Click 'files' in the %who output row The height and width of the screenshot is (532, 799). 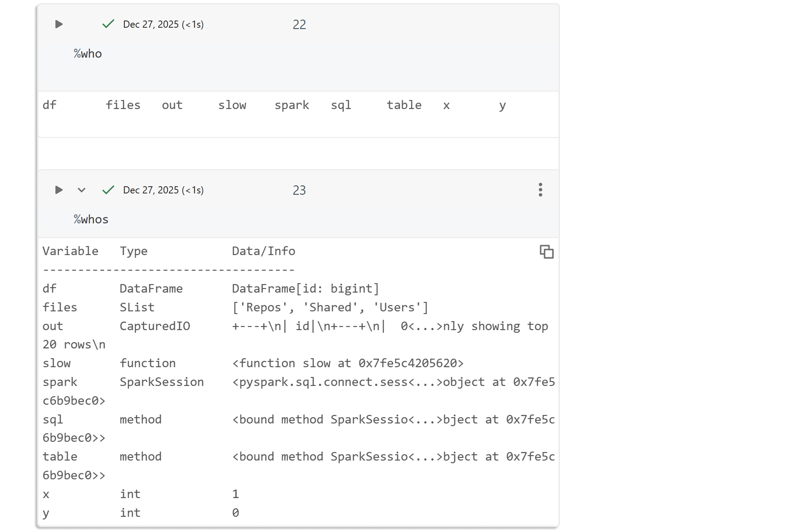[123, 105]
